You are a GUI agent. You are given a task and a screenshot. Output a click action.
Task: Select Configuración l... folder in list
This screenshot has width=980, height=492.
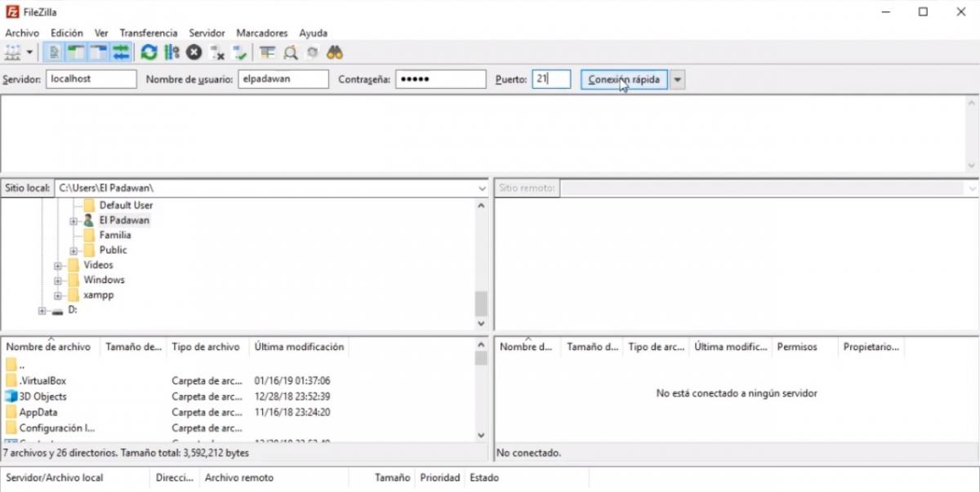pyautogui.click(x=57, y=428)
